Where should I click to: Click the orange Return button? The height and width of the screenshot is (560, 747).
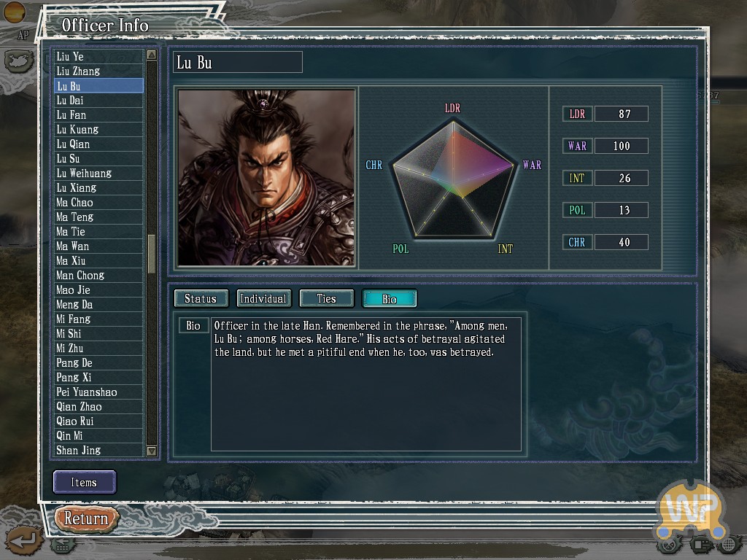pyautogui.click(x=86, y=518)
